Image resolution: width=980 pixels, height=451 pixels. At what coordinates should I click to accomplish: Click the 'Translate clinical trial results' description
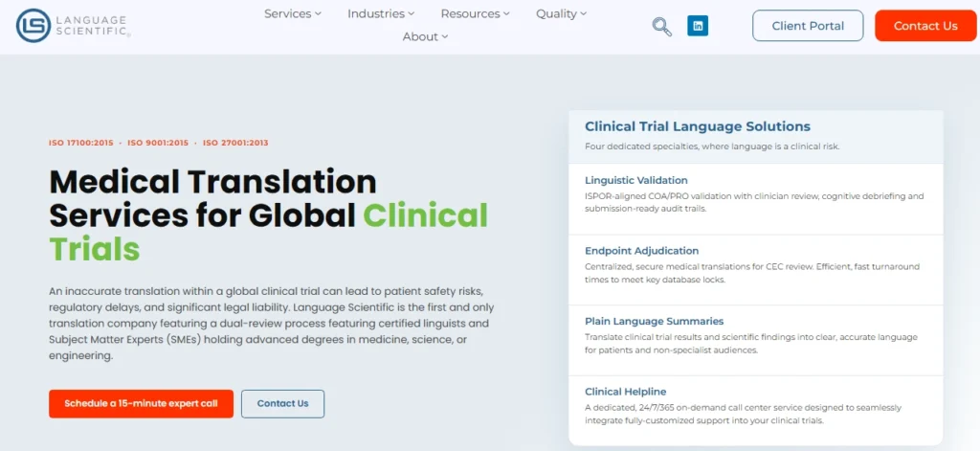(751, 344)
